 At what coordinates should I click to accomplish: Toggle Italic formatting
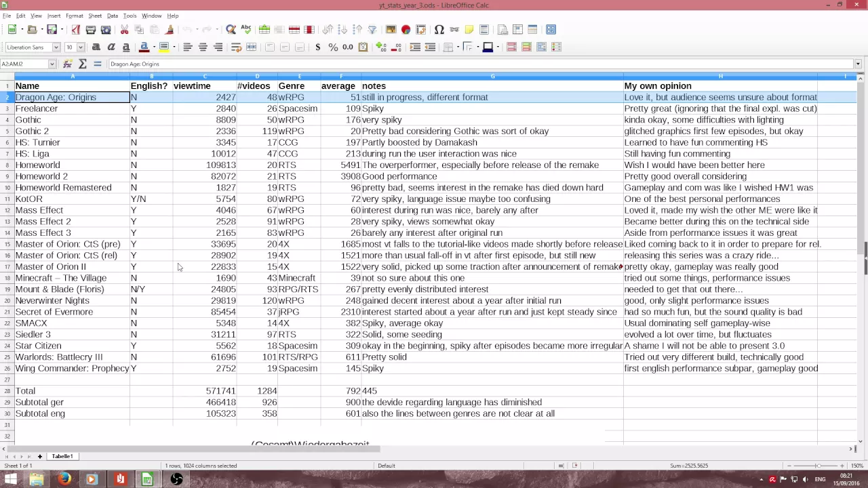tap(111, 47)
